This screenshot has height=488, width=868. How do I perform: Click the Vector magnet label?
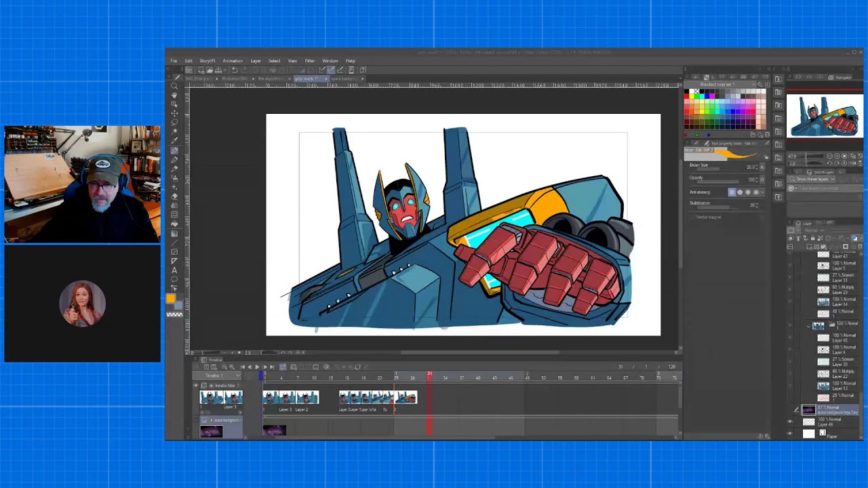(x=709, y=217)
